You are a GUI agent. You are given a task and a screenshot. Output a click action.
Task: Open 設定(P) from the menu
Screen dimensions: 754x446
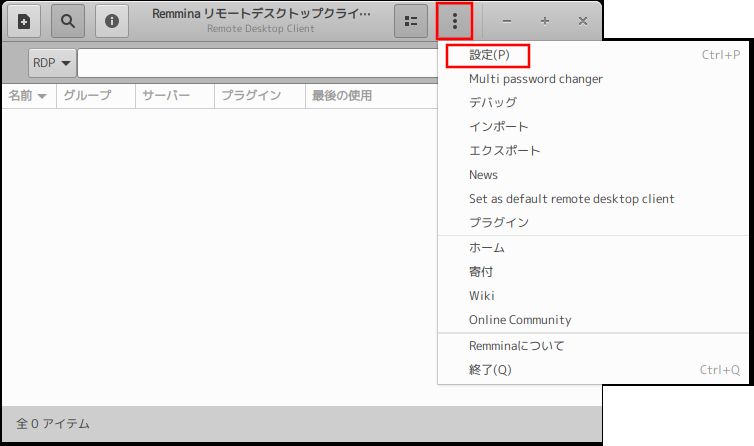(x=489, y=54)
